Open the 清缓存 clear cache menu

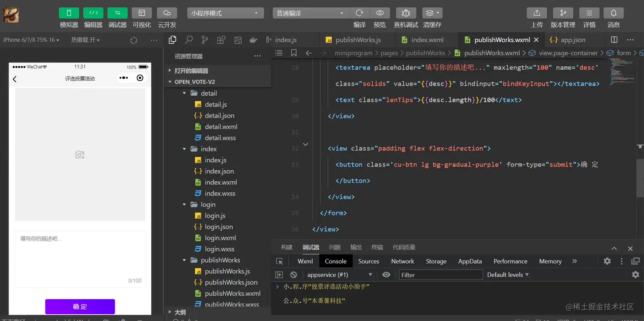coord(432,13)
